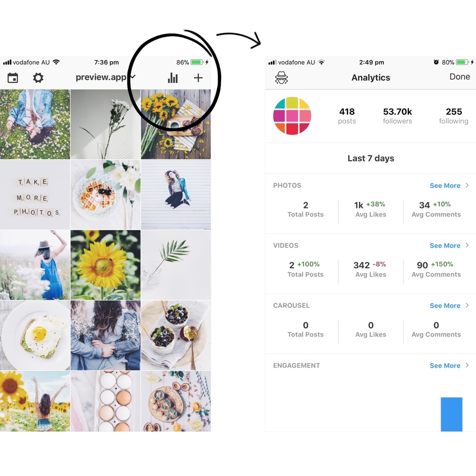Select the egg on toast photo
Image resolution: width=476 pixels, height=476 pixels.
tap(35, 335)
